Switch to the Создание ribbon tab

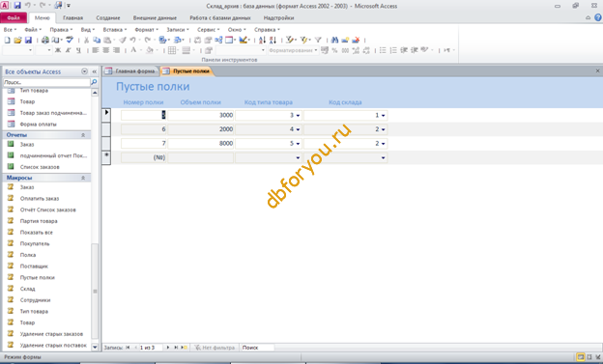click(108, 18)
